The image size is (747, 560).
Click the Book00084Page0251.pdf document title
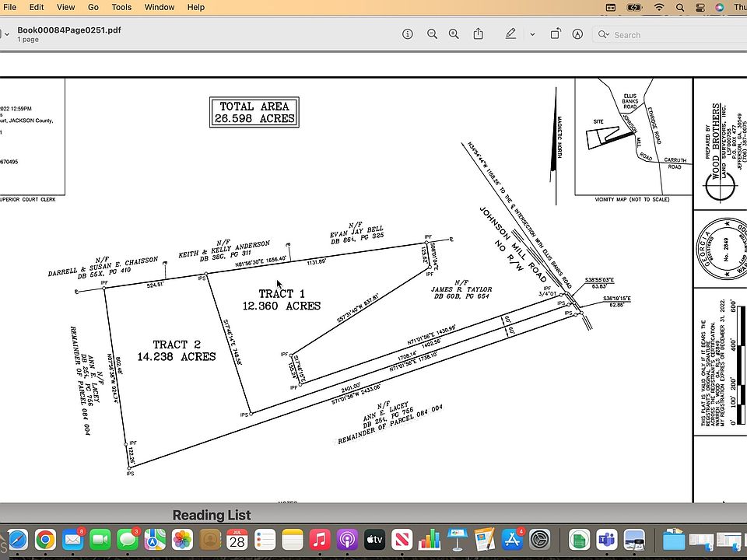point(68,30)
